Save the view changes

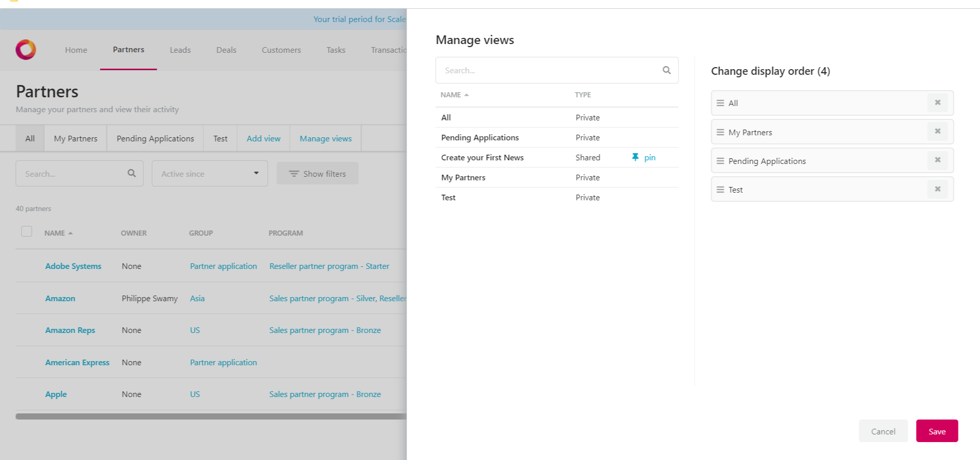tap(937, 431)
